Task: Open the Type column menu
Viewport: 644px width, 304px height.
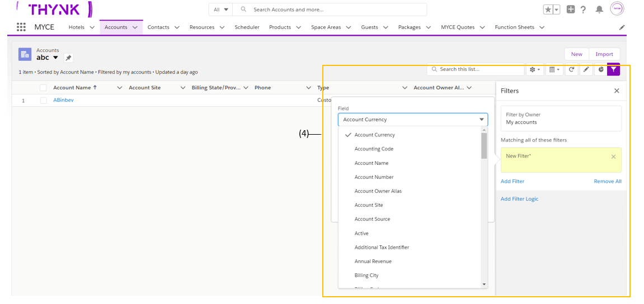Action: 405,88
